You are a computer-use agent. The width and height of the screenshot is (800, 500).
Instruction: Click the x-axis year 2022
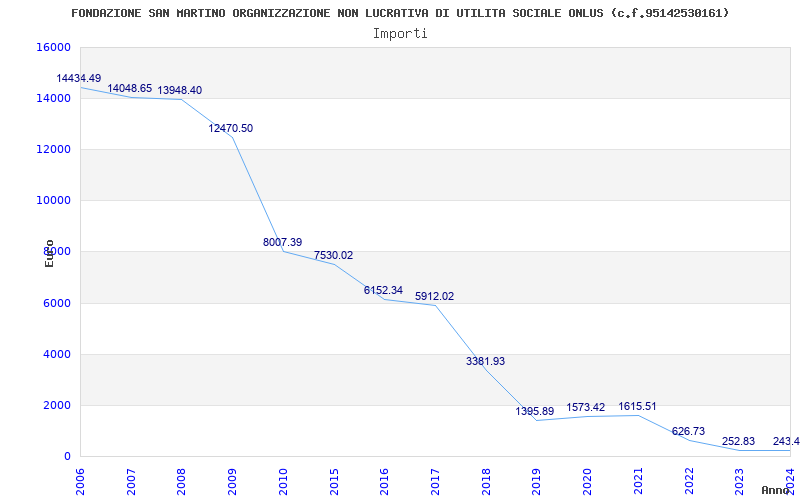(x=689, y=482)
